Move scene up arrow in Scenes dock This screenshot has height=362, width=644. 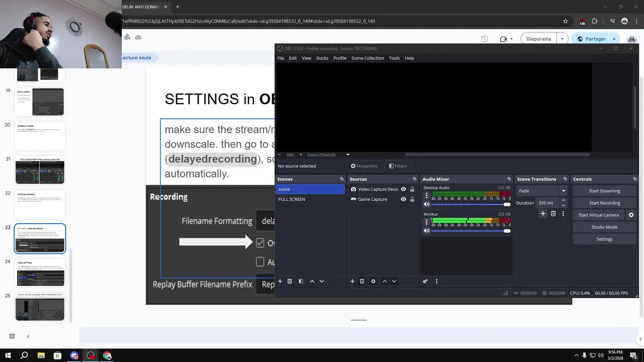[x=312, y=282]
